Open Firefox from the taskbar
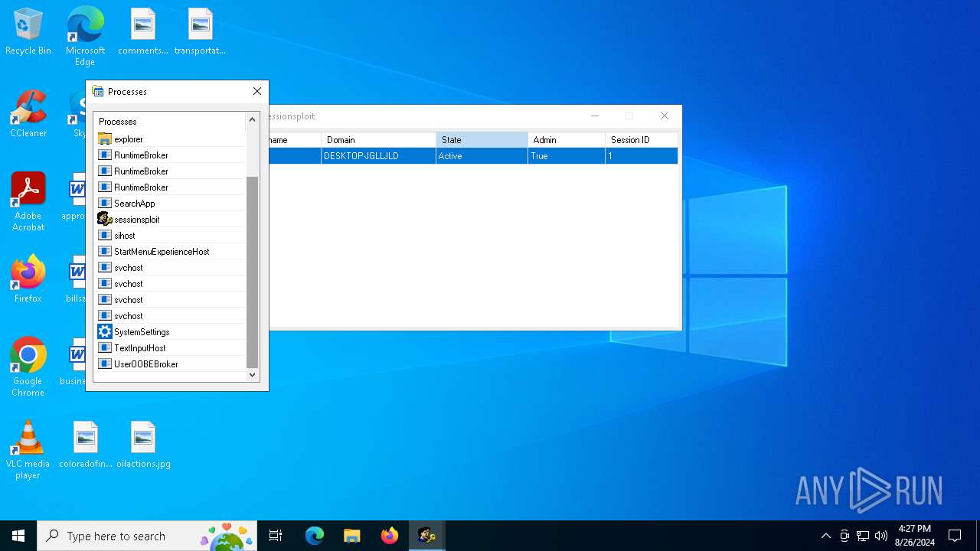Screen dimensions: 980x551 point(389,536)
